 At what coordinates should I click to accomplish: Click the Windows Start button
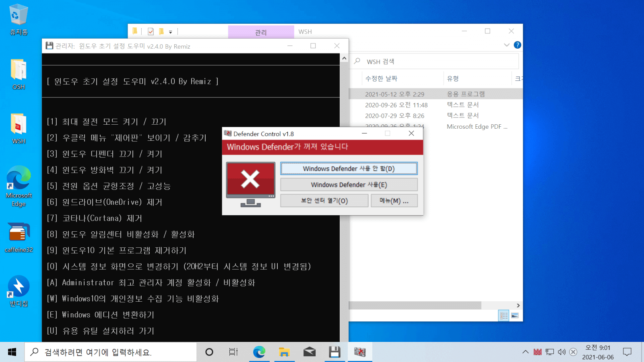pyautogui.click(x=12, y=352)
